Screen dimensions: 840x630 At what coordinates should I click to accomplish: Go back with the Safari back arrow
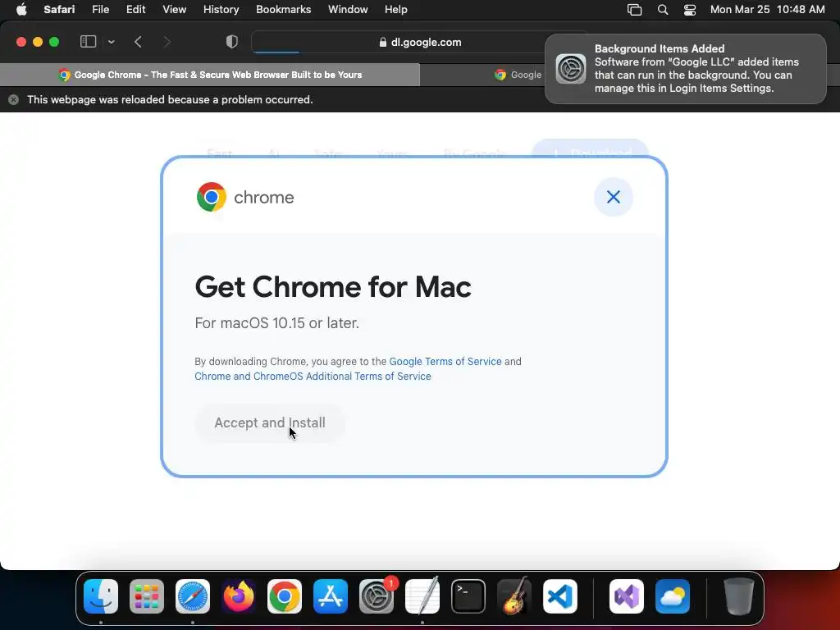coord(138,42)
